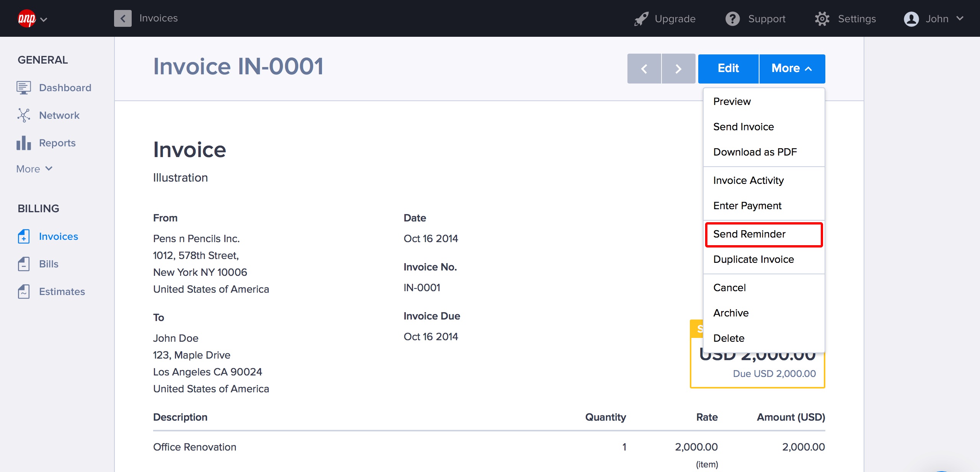Screen dimensions: 980x472
Task: Go to next invoice with right arrow
Action: click(x=678, y=69)
